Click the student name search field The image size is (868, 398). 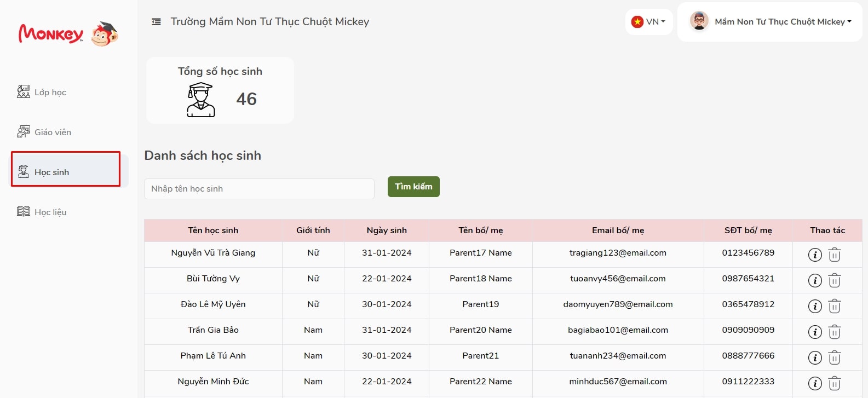point(259,189)
